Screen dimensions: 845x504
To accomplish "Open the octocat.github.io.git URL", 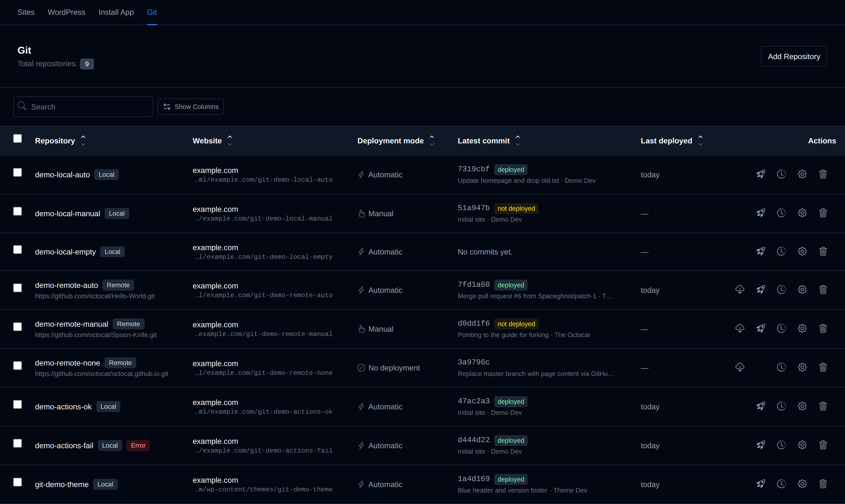I will [102, 373].
